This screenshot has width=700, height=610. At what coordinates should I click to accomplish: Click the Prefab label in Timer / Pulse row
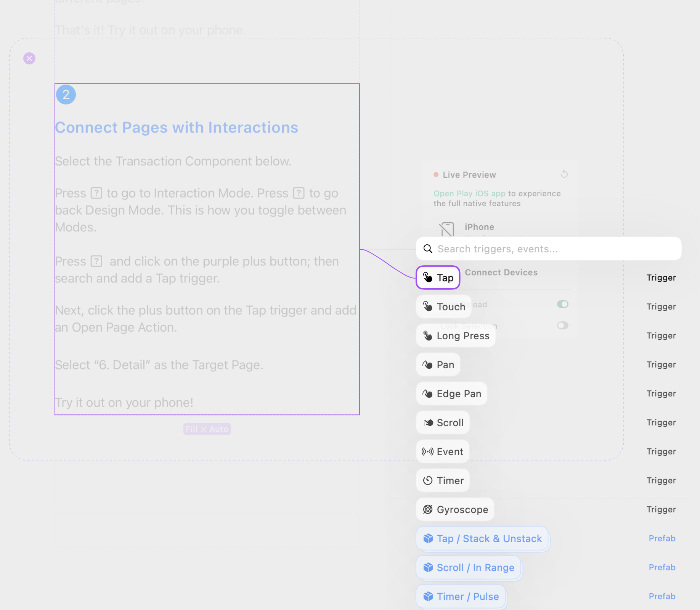(662, 596)
